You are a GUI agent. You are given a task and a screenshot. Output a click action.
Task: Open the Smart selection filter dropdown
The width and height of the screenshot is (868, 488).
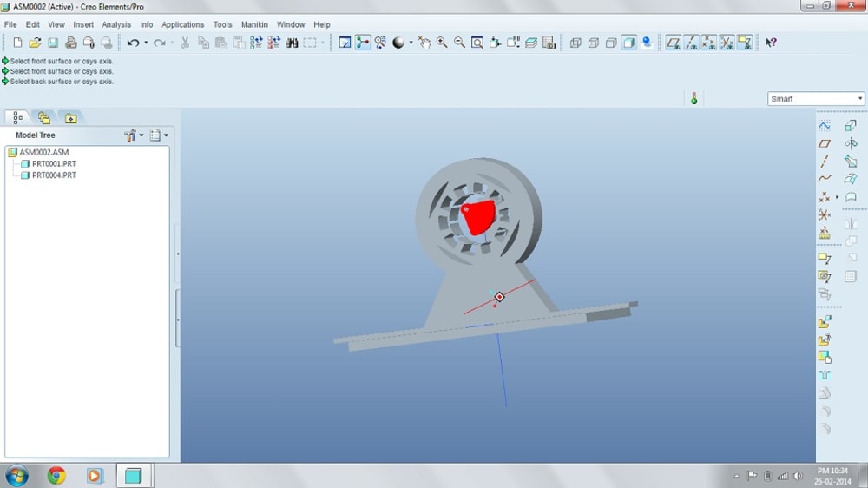click(x=815, y=99)
